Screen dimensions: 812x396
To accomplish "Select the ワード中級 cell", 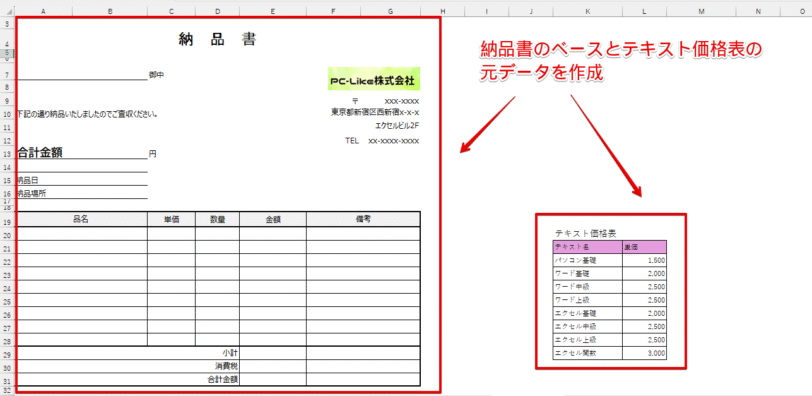I will [587, 287].
